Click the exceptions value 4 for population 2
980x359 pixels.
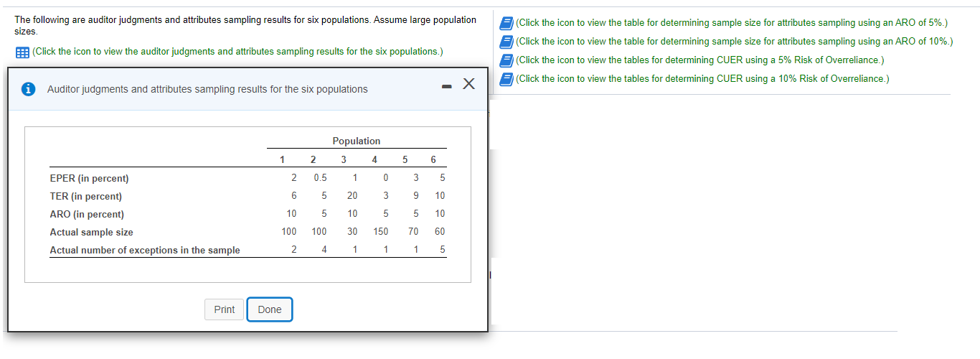(325, 249)
